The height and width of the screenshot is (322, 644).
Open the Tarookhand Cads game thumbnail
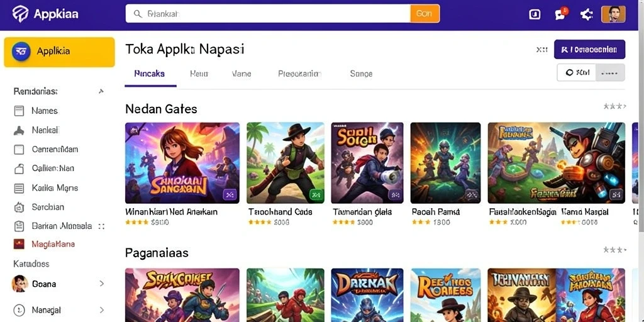click(x=286, y=163)
